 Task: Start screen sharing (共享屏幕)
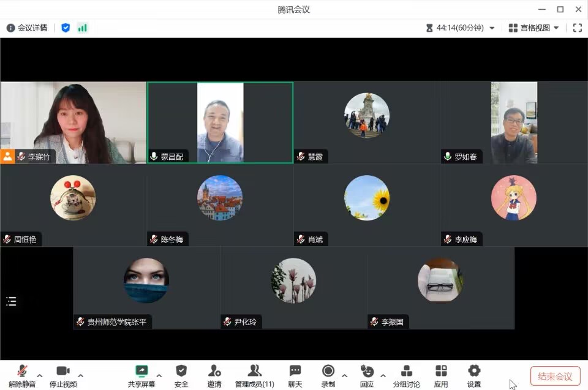(141, 376)
